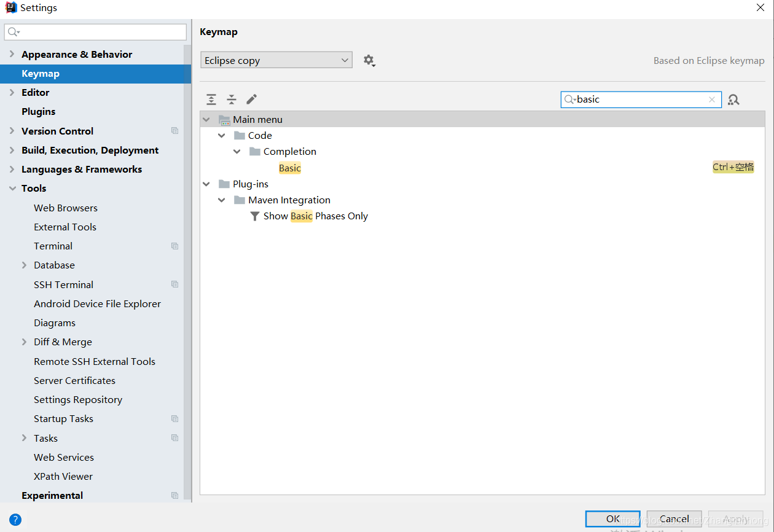The width and height of the screenshot is (774, 532).
Task: Click Find Actions by Shortcut icon
Action: [x=733, y=100]
